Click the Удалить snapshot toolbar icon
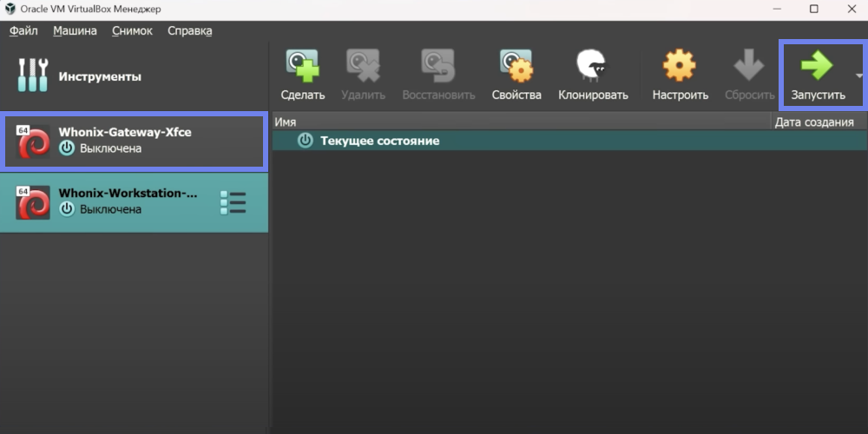This screenshot has height=434, width=868. [x=363, y=66]
